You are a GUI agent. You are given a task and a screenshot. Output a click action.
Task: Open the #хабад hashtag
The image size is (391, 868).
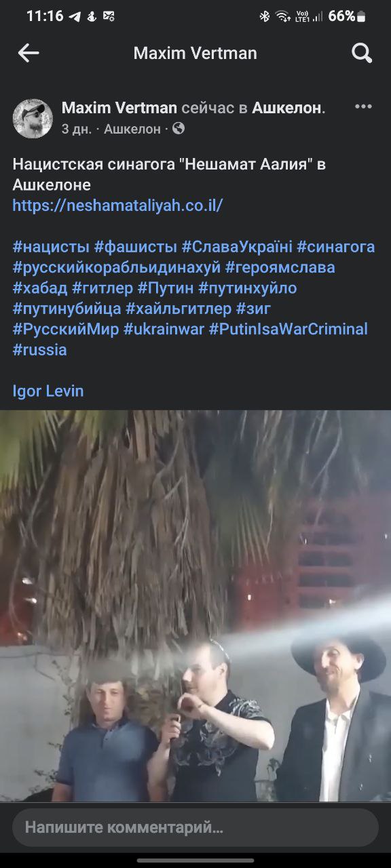[40, 288]
